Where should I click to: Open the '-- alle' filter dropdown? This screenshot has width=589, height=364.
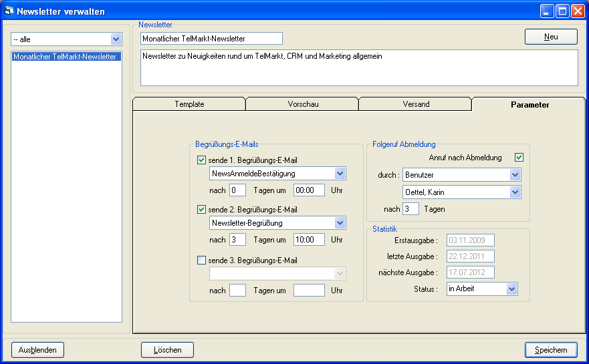[116, 39]
